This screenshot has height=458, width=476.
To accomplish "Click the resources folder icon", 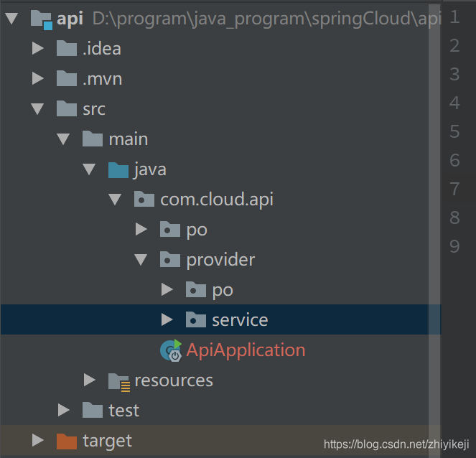I will 119,382.
